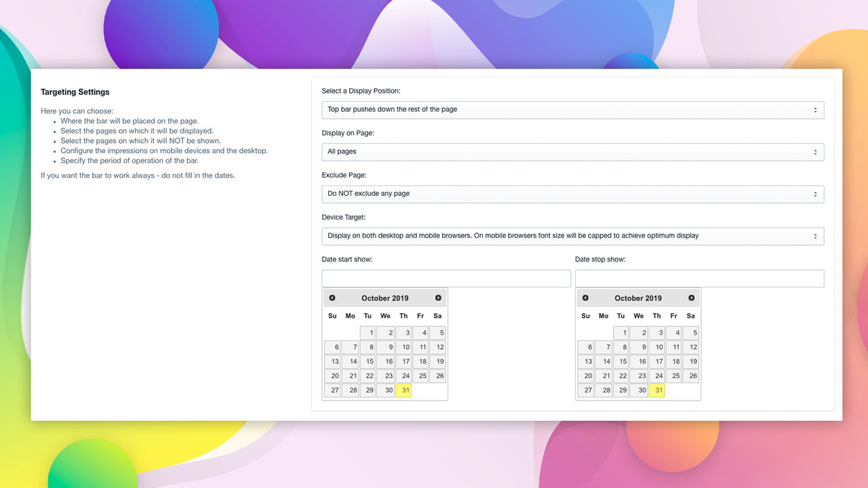Pick October 9 in start date calendar
This screenshot has width=868, height=488.
pyautogui.click(x=385, y=347)
